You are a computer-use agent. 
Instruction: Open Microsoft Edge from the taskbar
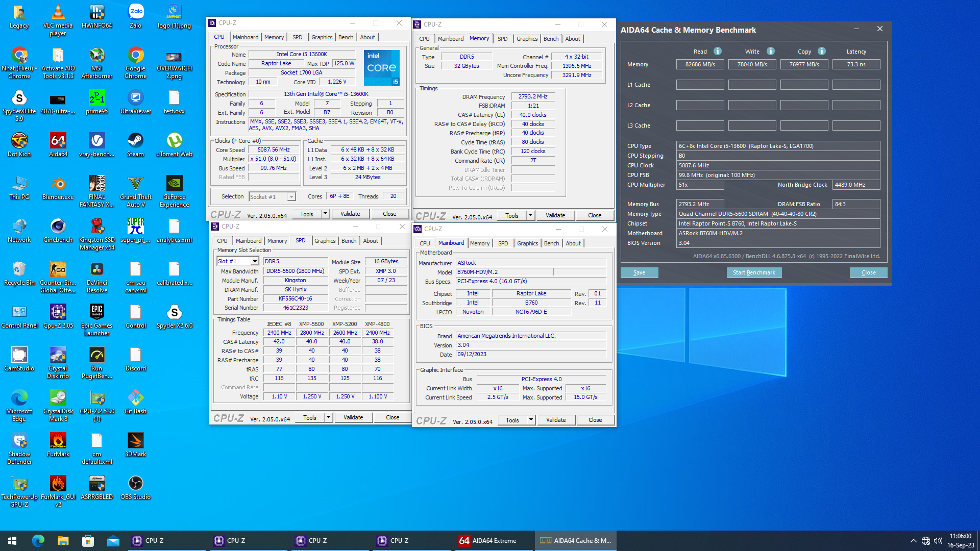click(x=38, y=541)
